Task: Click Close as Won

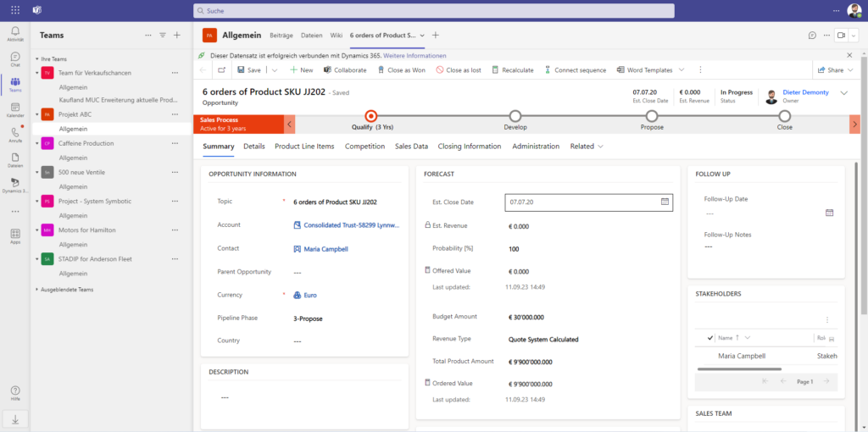Action: (401, 70)
